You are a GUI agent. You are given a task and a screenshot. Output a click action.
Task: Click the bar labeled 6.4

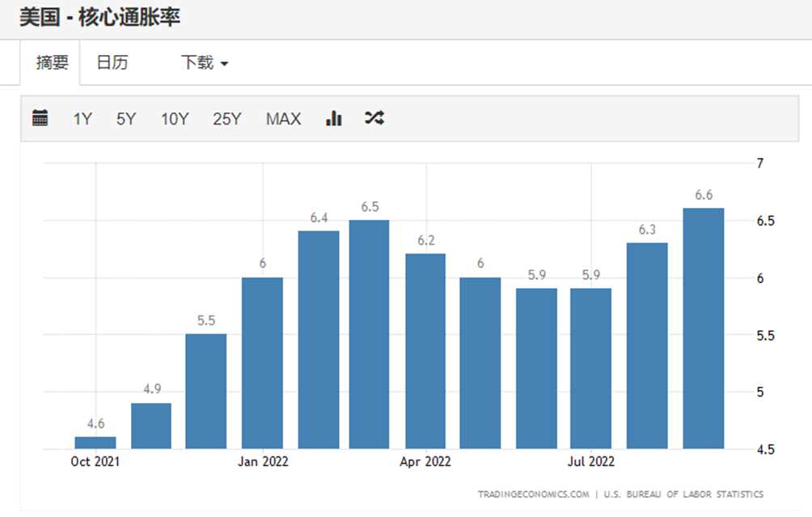coord(319,340)
